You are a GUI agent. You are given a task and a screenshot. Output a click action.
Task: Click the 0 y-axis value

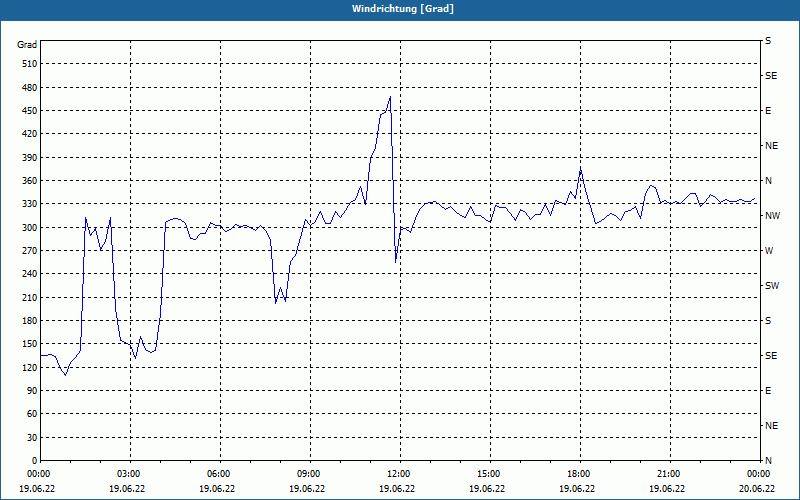[x=35, y=461]
